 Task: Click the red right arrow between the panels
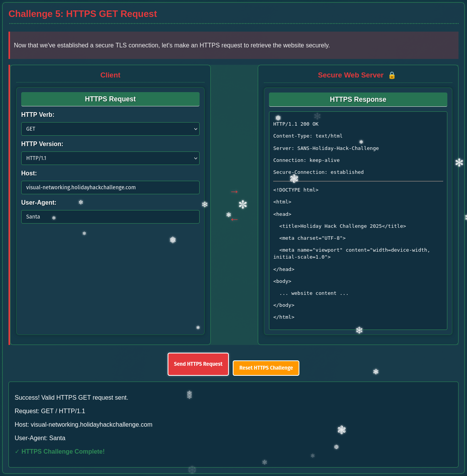pyautogui.click(x=234, y=192)
